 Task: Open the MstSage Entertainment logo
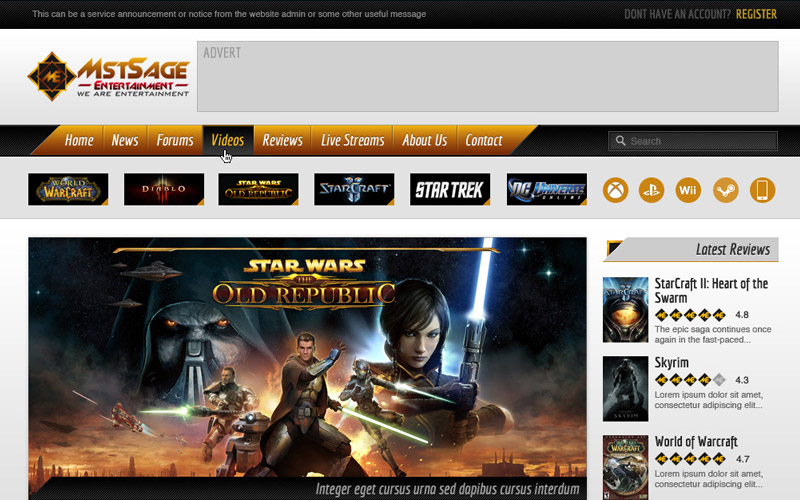click(108, 77)
